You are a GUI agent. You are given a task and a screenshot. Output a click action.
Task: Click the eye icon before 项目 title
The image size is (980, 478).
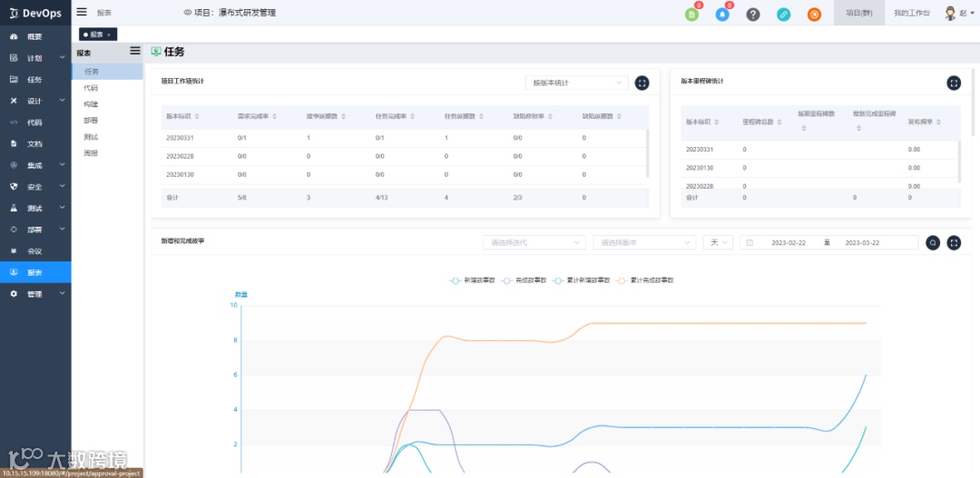coord(188,13)
